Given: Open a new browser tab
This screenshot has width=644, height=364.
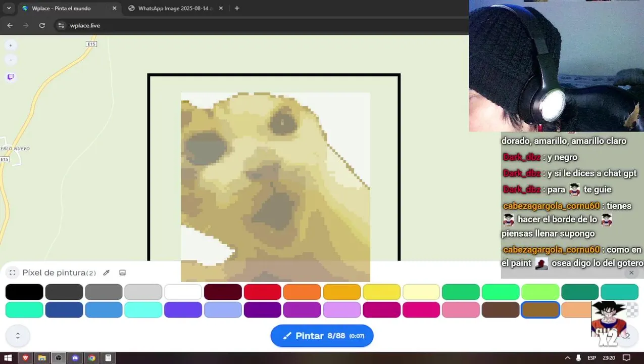Looking at the screenshot, I should (237, 8).
